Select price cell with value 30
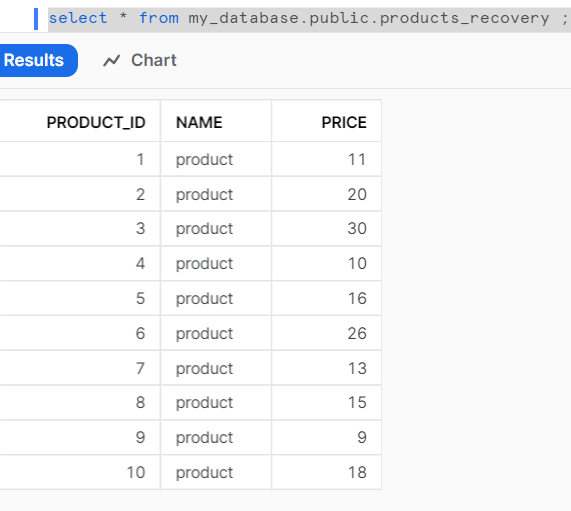 tap(327, 228)
